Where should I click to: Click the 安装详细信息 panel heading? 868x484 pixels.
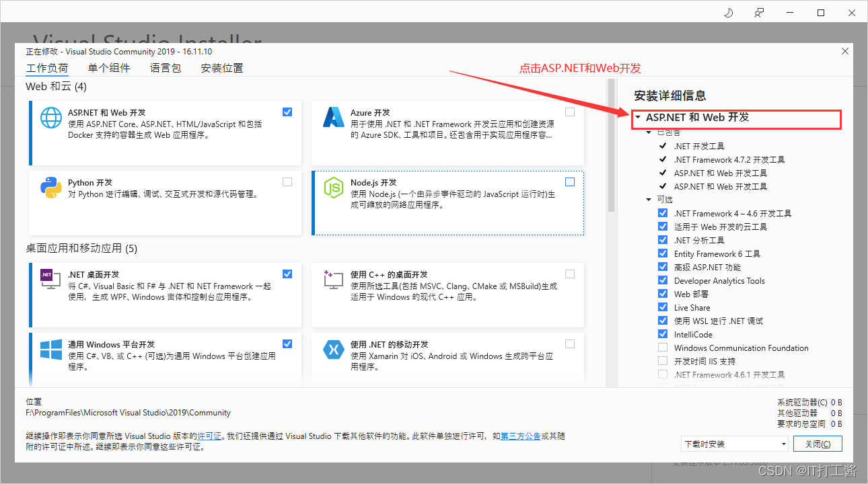(x=670, y=95)
